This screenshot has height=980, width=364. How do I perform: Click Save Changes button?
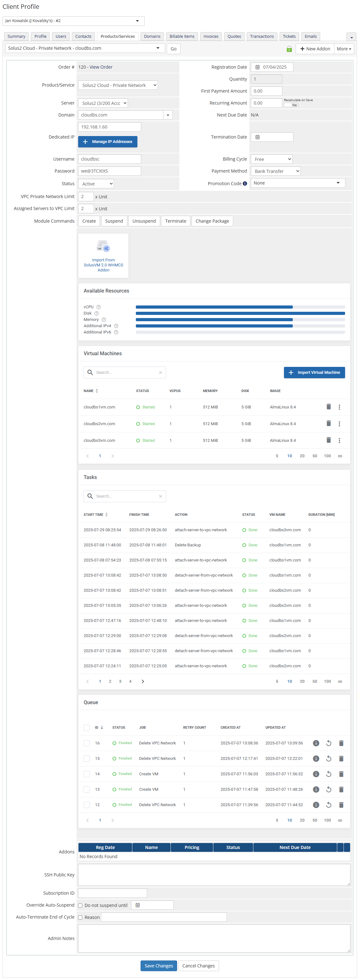tap(159, 966)
